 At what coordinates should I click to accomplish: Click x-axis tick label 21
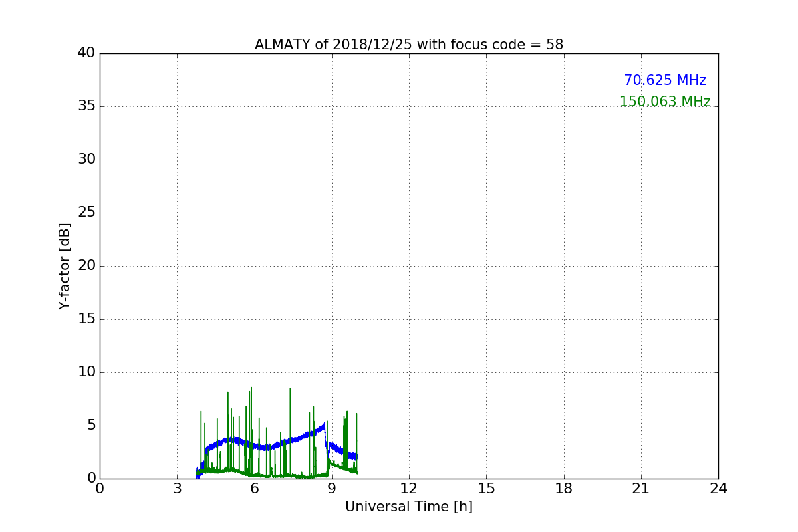tap(641, 489)
